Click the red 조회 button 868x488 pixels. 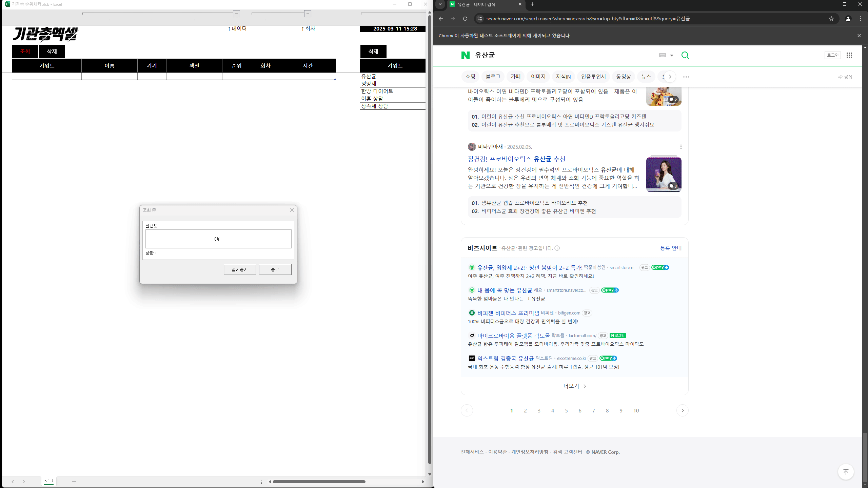(x=25, y=52)
